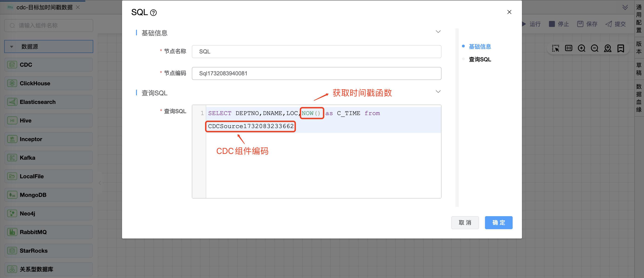Click into the 节点名称 input field

tap(316, 52)
